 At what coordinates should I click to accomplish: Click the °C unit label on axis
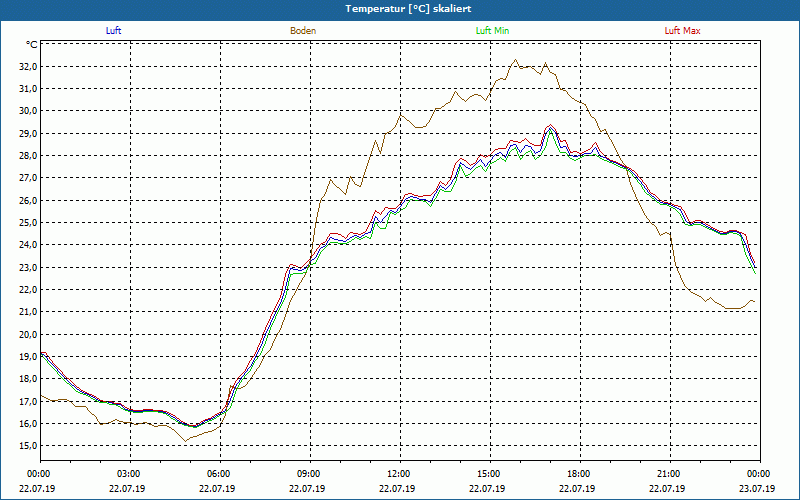32,45
